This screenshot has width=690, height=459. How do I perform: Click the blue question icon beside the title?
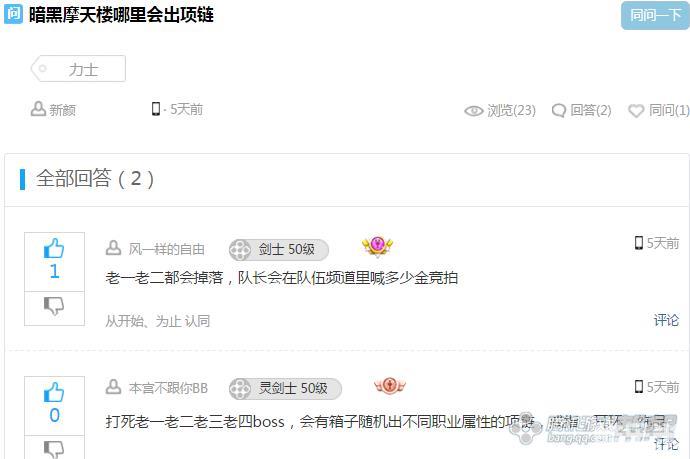tap(13, 14)
